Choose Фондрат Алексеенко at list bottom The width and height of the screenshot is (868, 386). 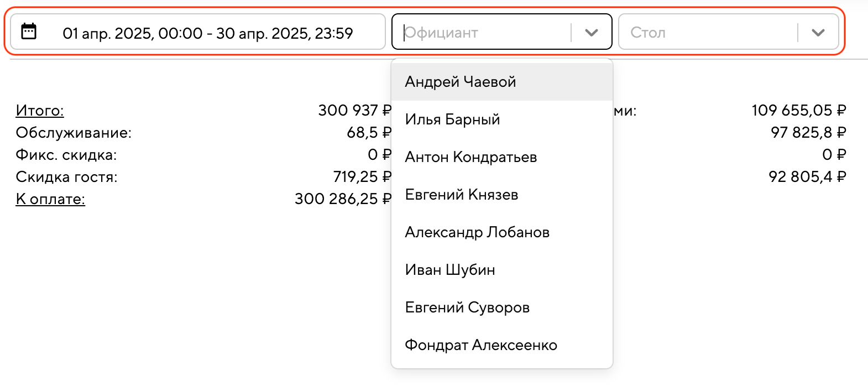[x=481, y=345]
